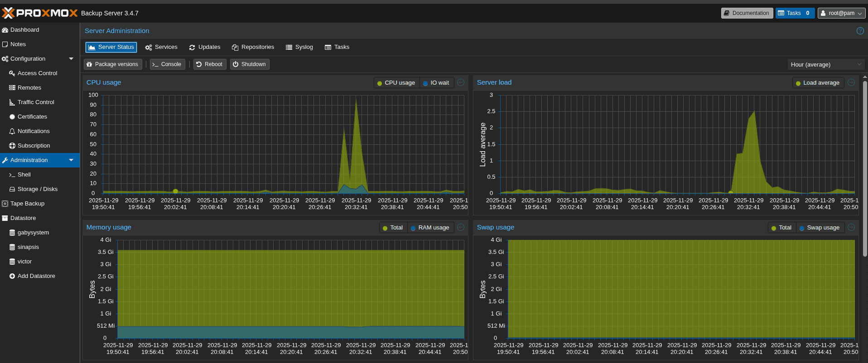Screen dimensions: 868x363
Task: Click the sinapsis database icon
Action: pos(12,247)
